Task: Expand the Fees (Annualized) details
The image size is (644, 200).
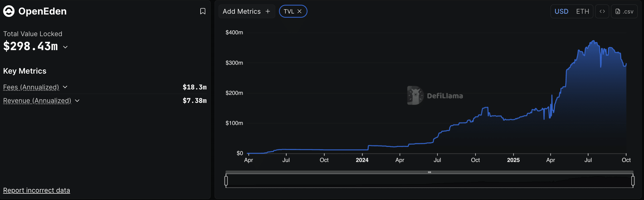Action: (x=65, y=87)
